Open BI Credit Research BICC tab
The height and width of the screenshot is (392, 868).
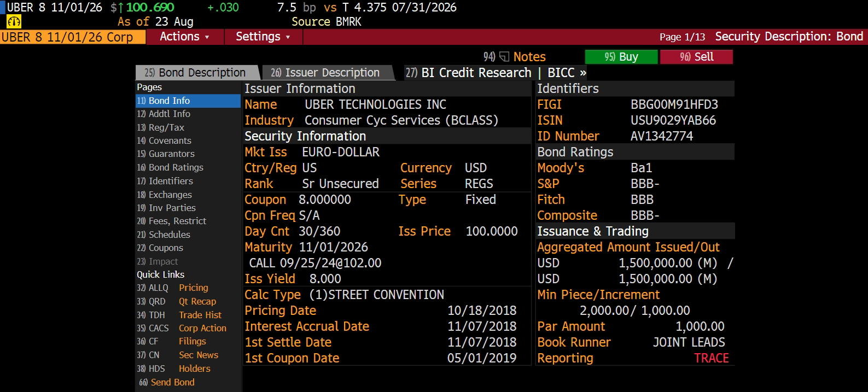pyautogui.click(x=496, y=73)
